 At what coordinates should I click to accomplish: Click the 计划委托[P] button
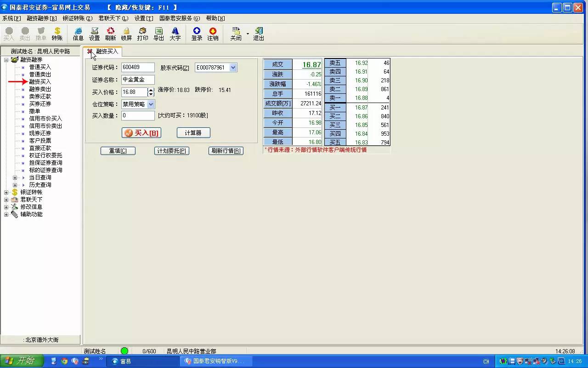click(172, 151)
